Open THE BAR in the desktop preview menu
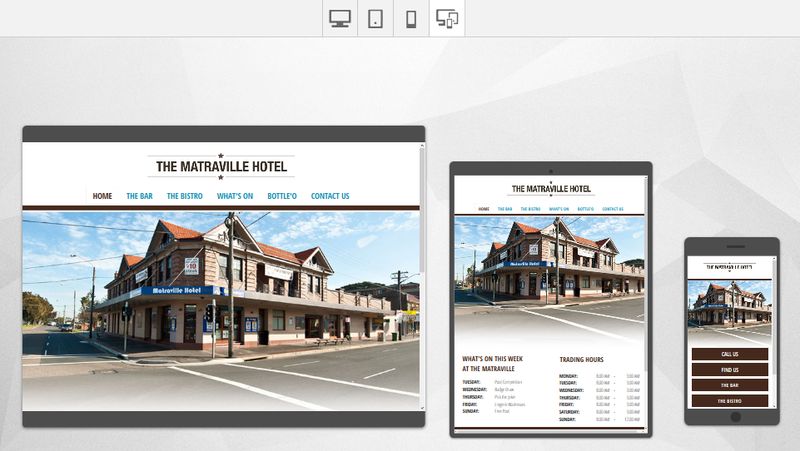 click(x=139, y=196)
